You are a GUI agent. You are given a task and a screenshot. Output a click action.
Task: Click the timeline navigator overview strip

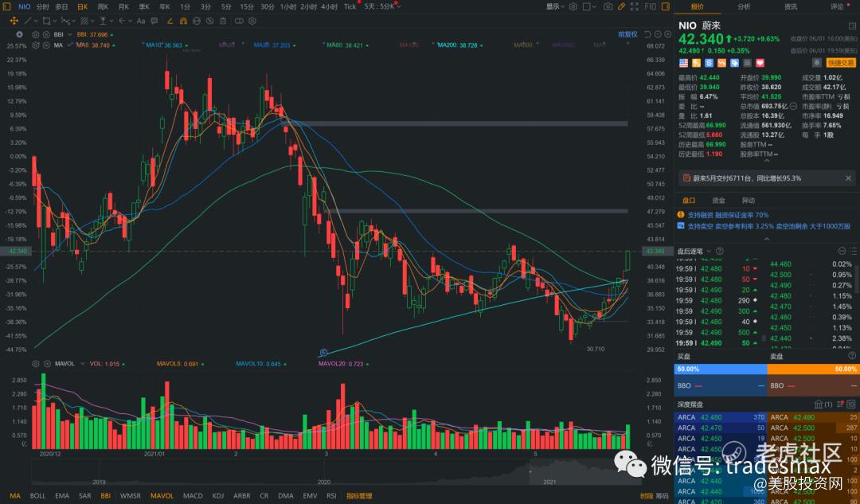coord(336,474)
